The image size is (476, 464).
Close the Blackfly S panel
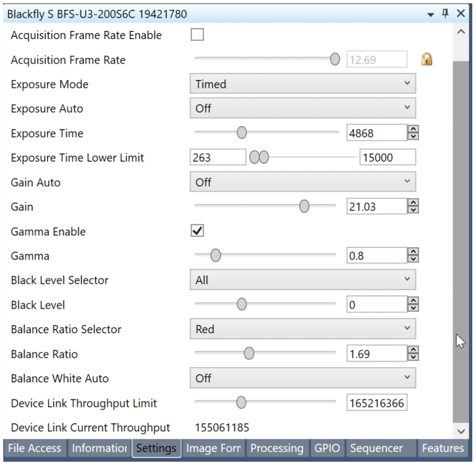[x=461, y=13]
